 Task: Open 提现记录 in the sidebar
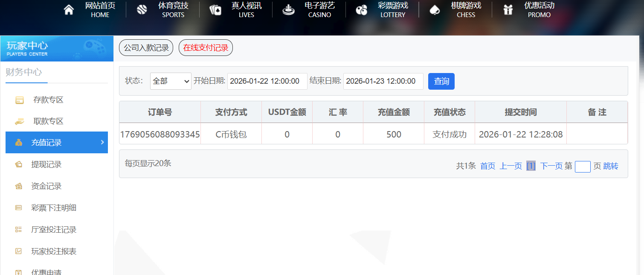[46, 164]
